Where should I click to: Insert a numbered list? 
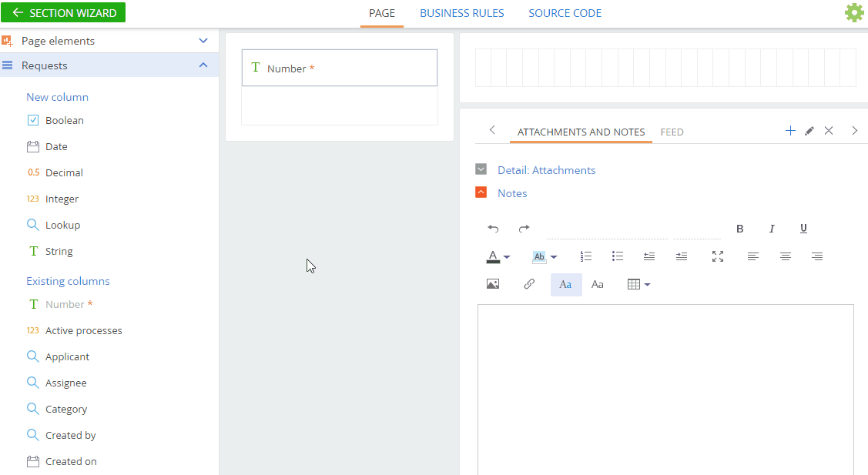point(585,256)
